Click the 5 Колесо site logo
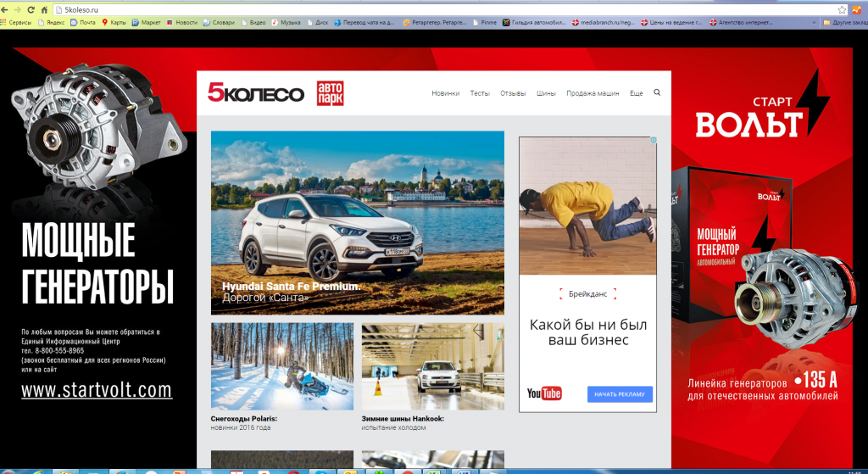 click(256, 93)
